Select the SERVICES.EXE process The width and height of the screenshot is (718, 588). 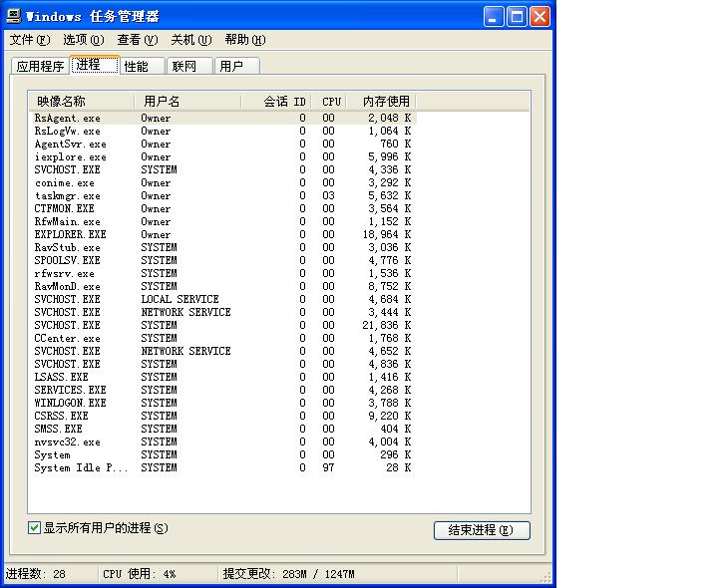[x=222, y=390]
